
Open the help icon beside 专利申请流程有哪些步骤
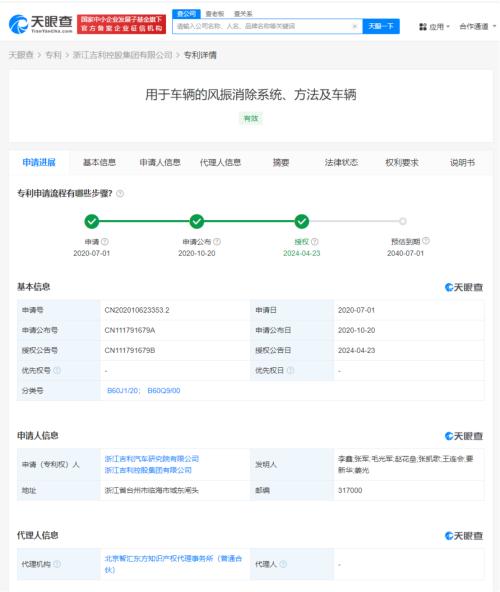click(120, 194)
